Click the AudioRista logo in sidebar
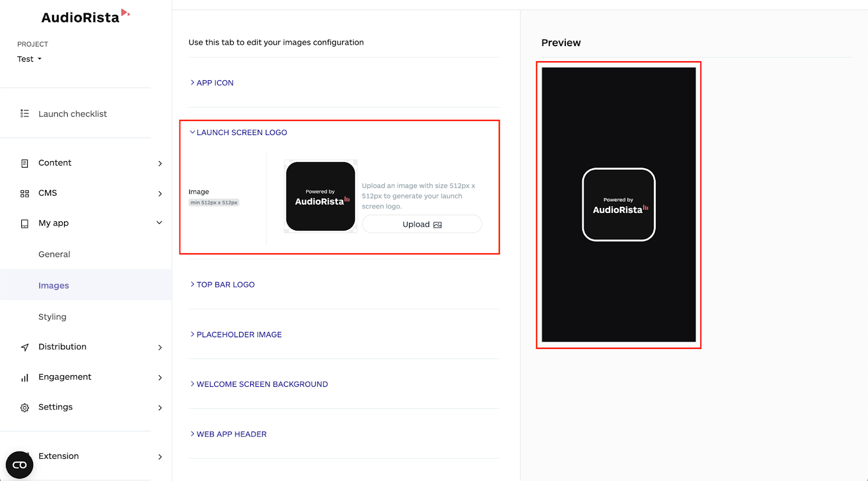 [x=86, y=17]
